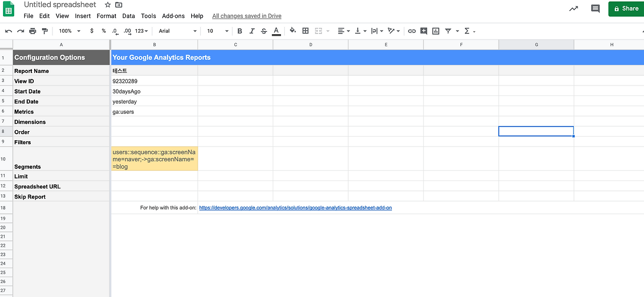Open the Format menu
Viewport: 644px width, 297px height.
(x=107, y=16)
